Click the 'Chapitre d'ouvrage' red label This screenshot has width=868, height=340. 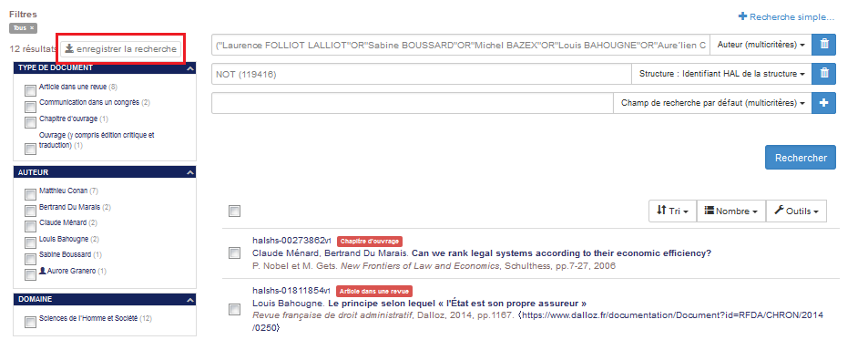coord(369,242)
